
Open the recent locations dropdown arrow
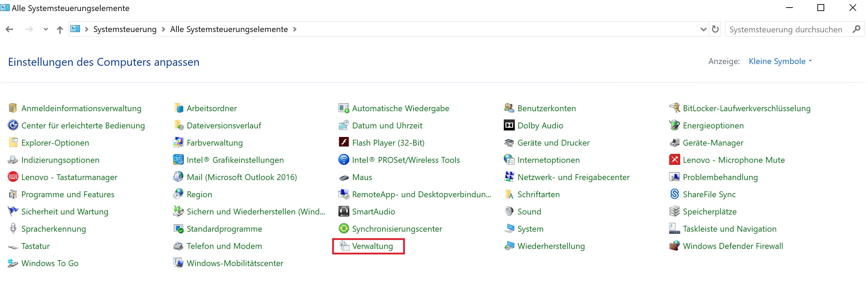(46, 30)
